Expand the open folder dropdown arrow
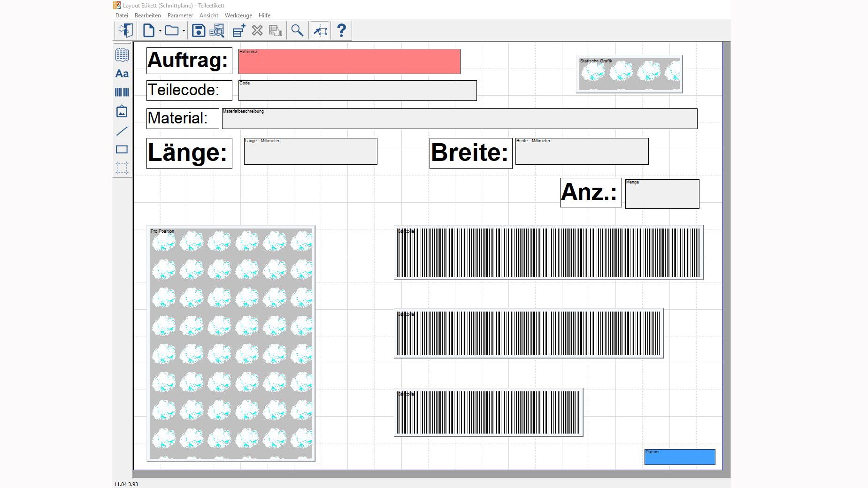The height and width of the screenshot is (488, 868). coord(184,31)
